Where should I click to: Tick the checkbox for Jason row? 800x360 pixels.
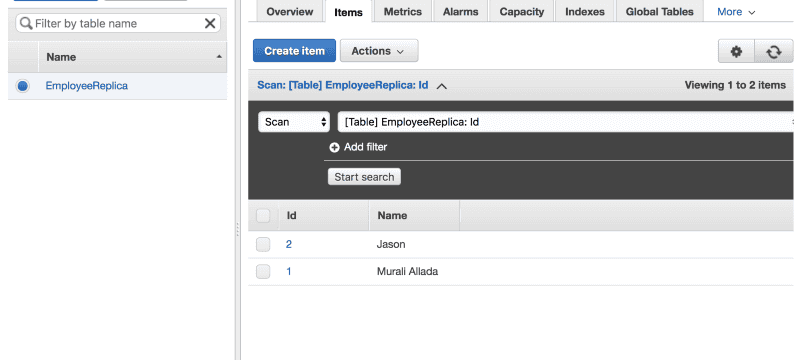(x=263, y=245)
